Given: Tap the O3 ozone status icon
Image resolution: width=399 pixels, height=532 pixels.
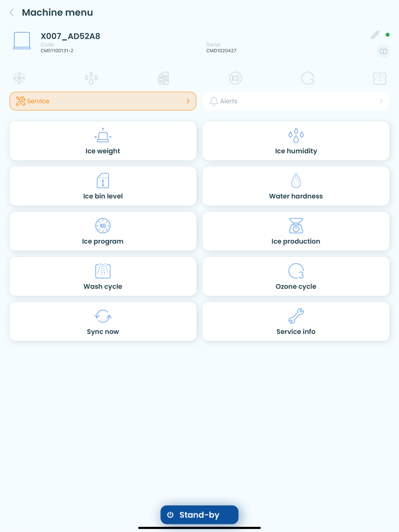Looking at the screenshot, I should (x=308, y=78).
